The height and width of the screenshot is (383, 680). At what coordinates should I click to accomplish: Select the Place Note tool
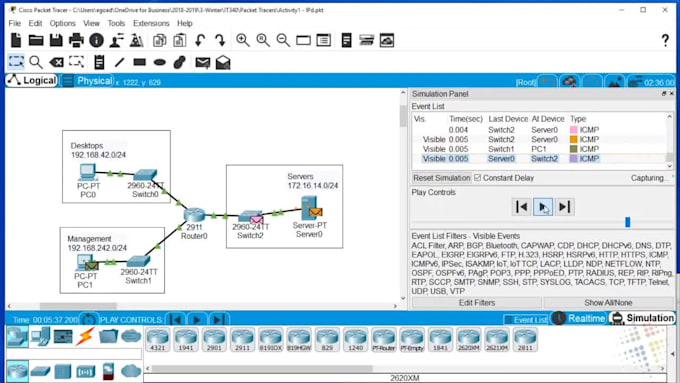click(99, 62)
